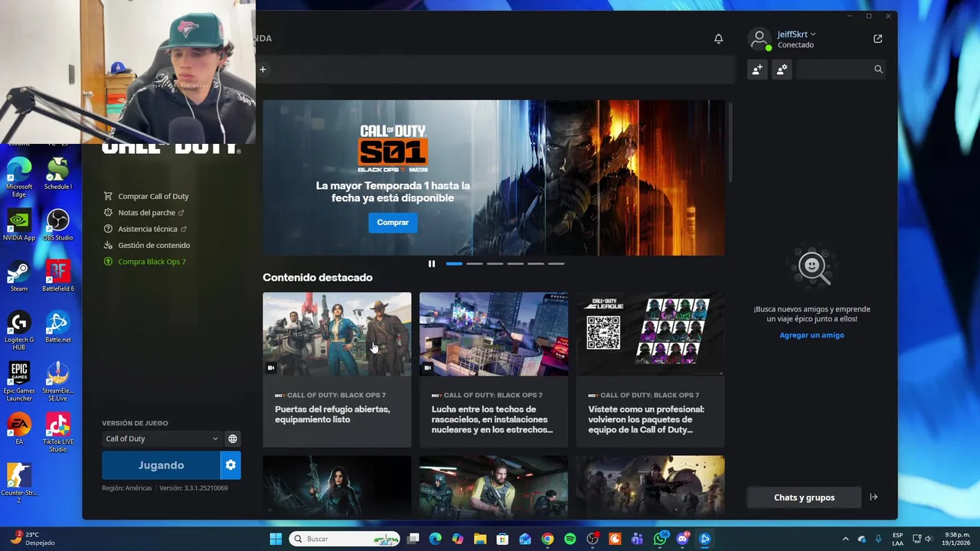Open Gestión de contenido
This screenshot has width=980, height=551.
(147, 245)
